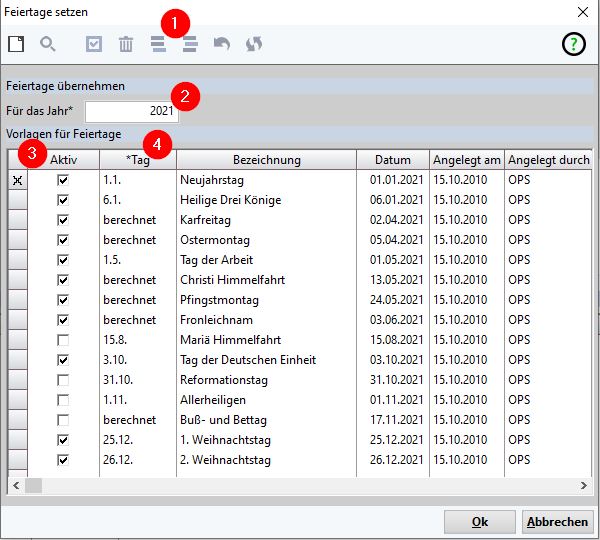Toggle the Buß- und Bettag checkbox
Image resolution: width=600 pixels, height=540 pixels.
coord(63,420)
